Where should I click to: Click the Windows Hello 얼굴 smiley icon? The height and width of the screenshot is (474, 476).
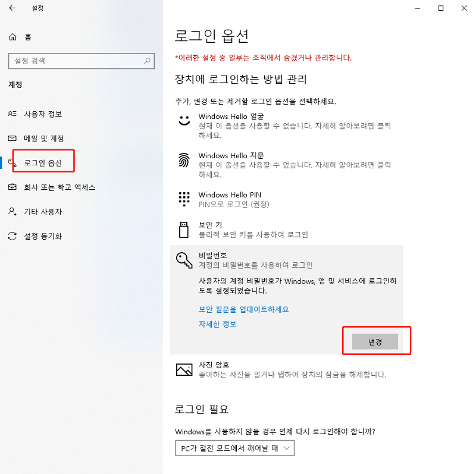pyautogui.click(x=184, y=121)
